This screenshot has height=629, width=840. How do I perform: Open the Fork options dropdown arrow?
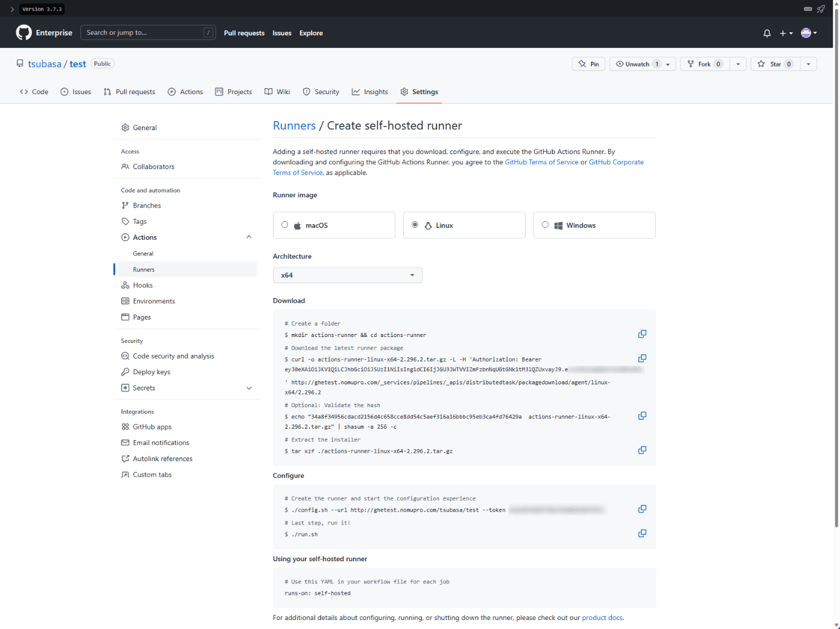pos(738,64)
